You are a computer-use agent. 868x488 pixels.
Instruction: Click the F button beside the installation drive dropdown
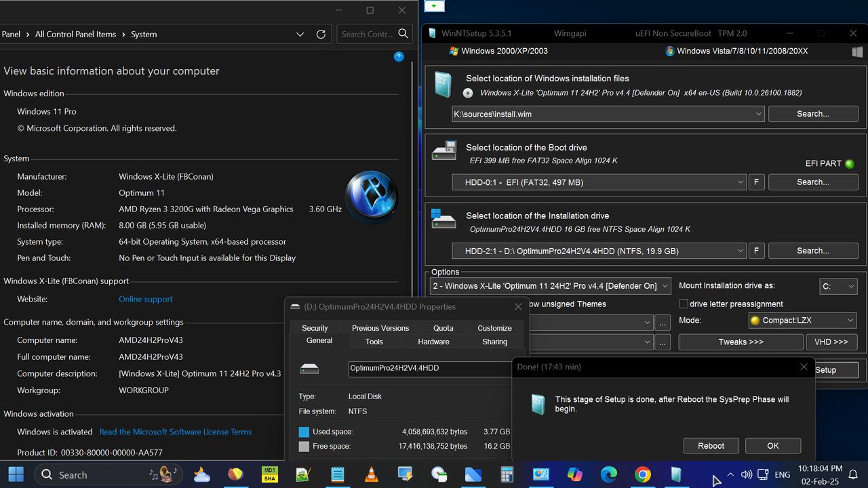[x=756, y=250]
